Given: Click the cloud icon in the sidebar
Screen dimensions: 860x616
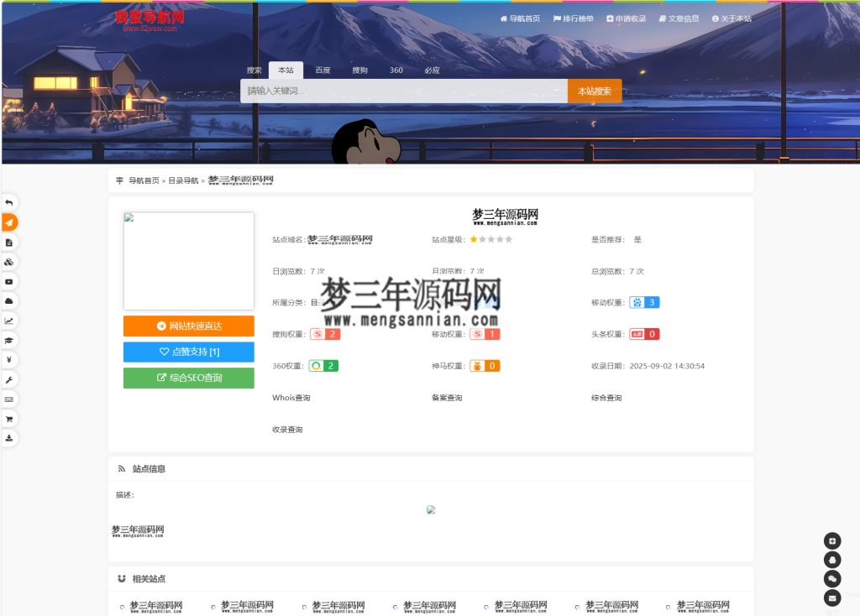Looking at the screenshot, I should point(9,300).
